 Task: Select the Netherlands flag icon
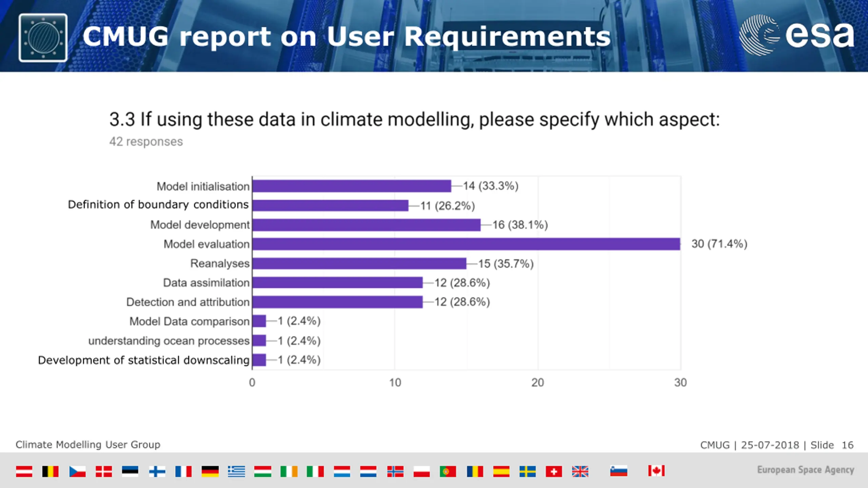click(x=368, y=471)
